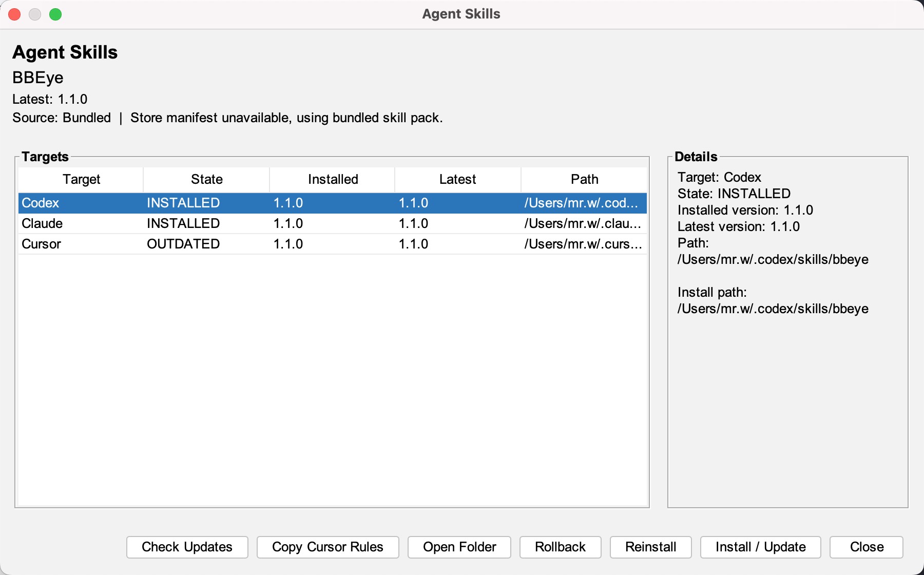This screenshot has width=924, height=575.
Task: Select the Cursor target row
Action: point(41,244)
